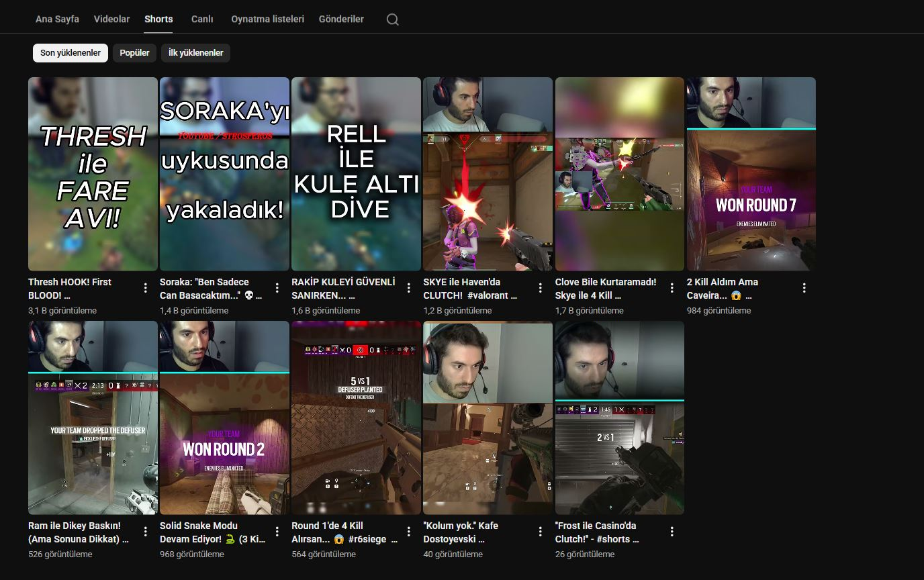Viewport: 924px width, 580px height.
Task: Switch to the Videolar tab
Action: (x=111, y=19)
